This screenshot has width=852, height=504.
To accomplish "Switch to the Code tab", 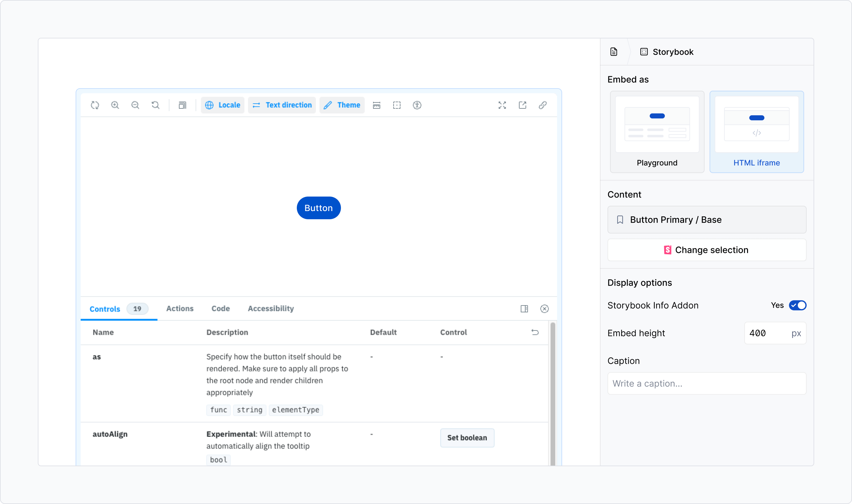I will coord(221,308).
